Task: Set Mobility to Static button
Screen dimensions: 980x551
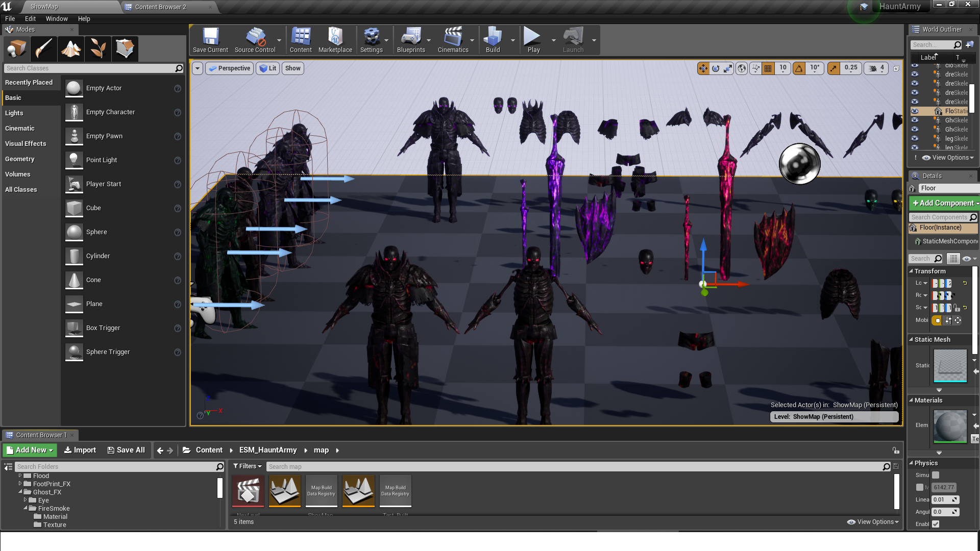Action: pos(937,320)
